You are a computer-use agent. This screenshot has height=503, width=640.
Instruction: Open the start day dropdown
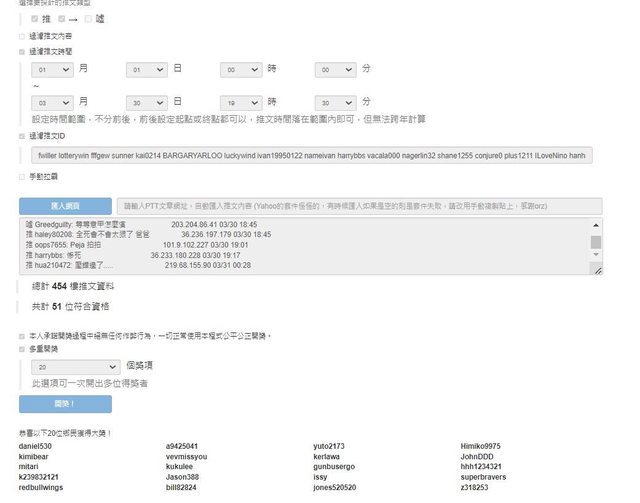(146, 69)
